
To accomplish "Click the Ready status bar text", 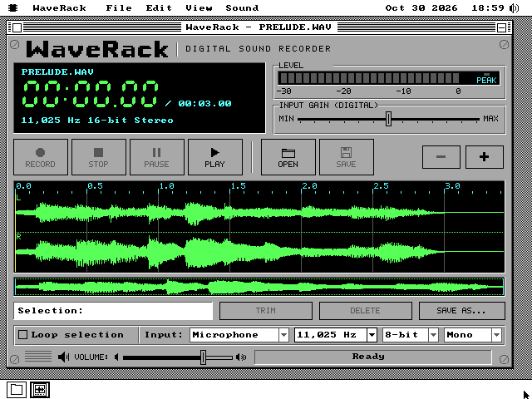I will click(x=368, y=357).
